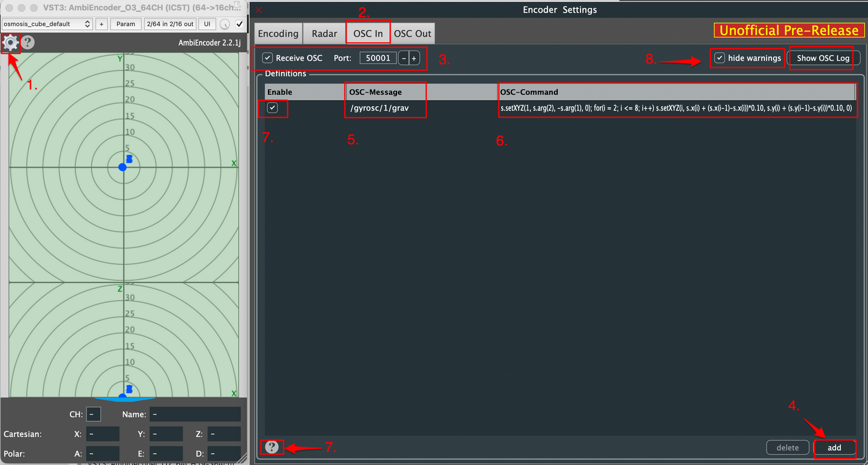
Task: Disable the /gyrosc/1/grav definition row checkbox
Action: pyautogui.click(x=272, y=108)
